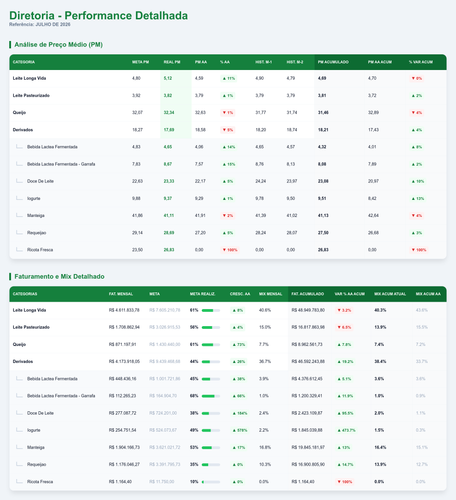Select the PM ACUMULADO column header
The width and height of the screenshot is (456, 500).
point(333,62)
